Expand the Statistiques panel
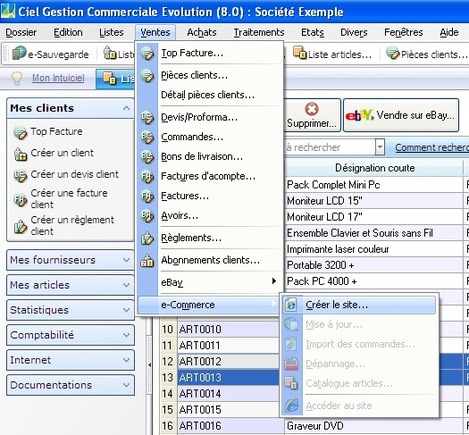Screen dimensions: 469x435 (x=126, y=310)
